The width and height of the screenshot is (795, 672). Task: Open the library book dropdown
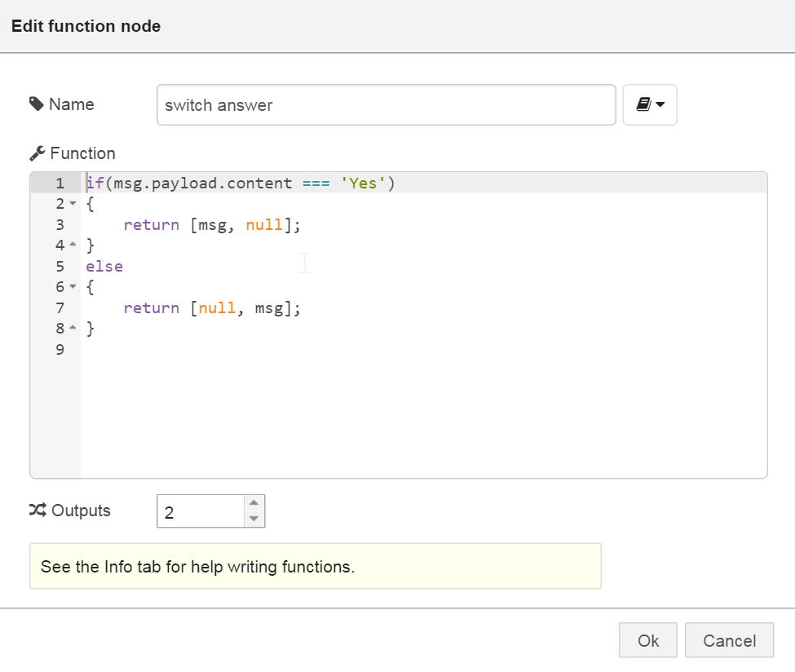tap(649, 105)
